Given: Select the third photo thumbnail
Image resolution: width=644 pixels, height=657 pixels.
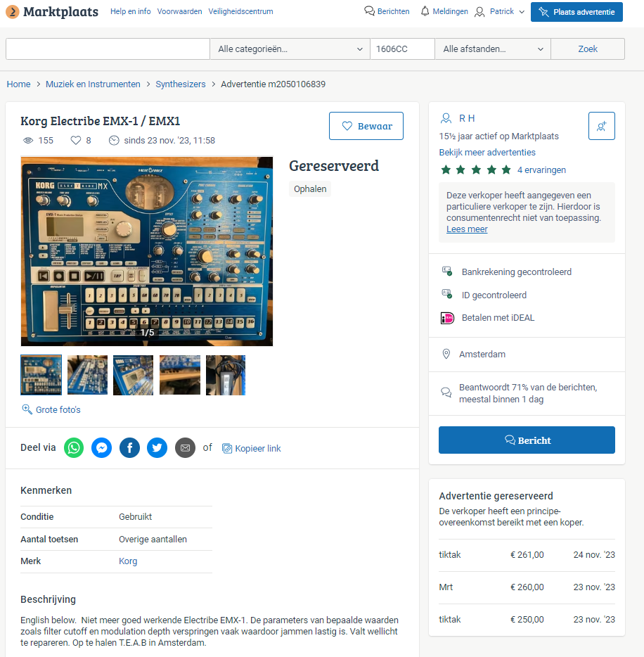Looking at the screenshot, I should 133,375.
